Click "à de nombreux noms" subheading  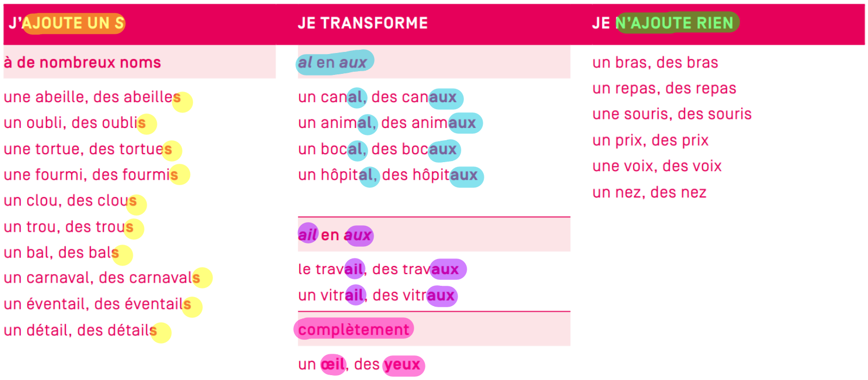click(x=82, y=63)
